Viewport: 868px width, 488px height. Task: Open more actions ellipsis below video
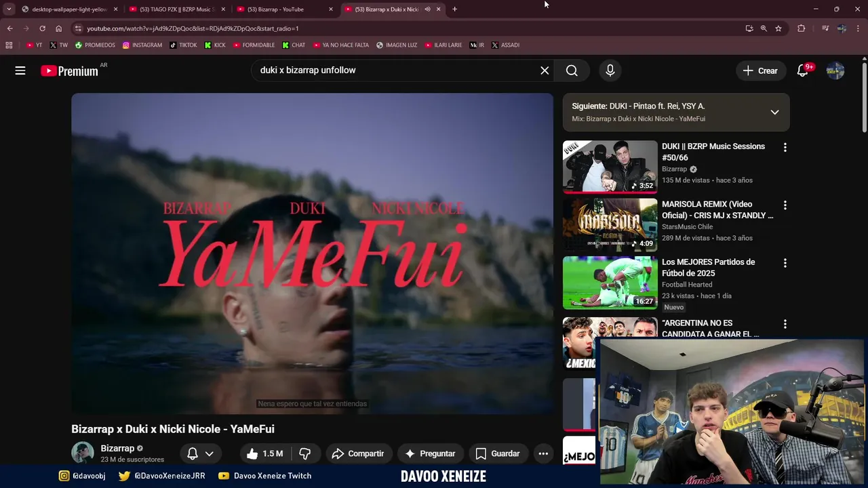click(x=543, y=453)
